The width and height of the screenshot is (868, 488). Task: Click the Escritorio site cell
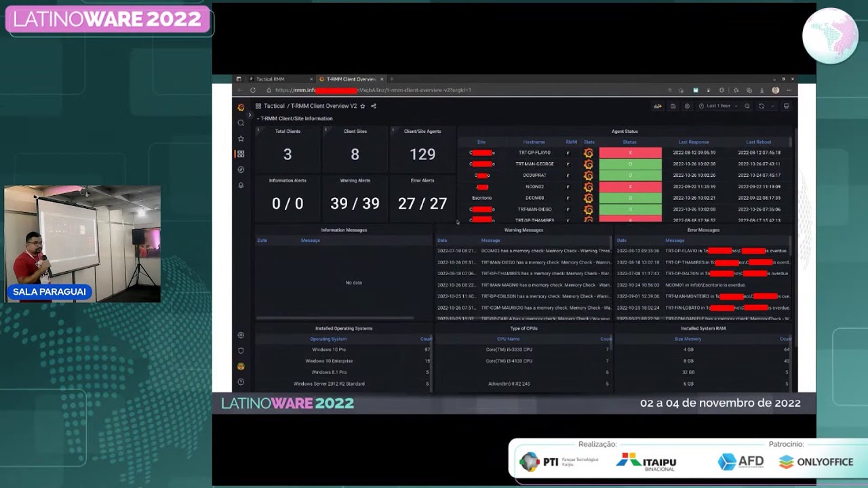pos(481,198)
